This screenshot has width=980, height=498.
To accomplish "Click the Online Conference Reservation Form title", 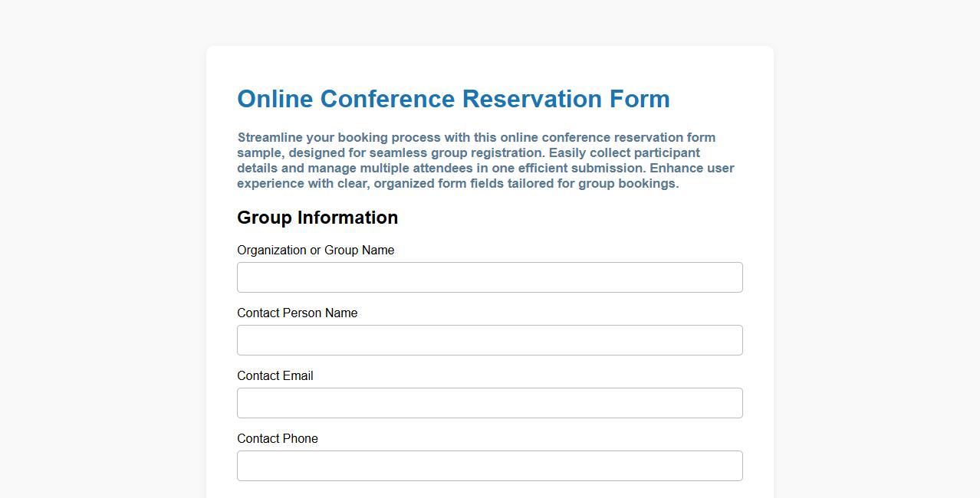I will 453,99.
